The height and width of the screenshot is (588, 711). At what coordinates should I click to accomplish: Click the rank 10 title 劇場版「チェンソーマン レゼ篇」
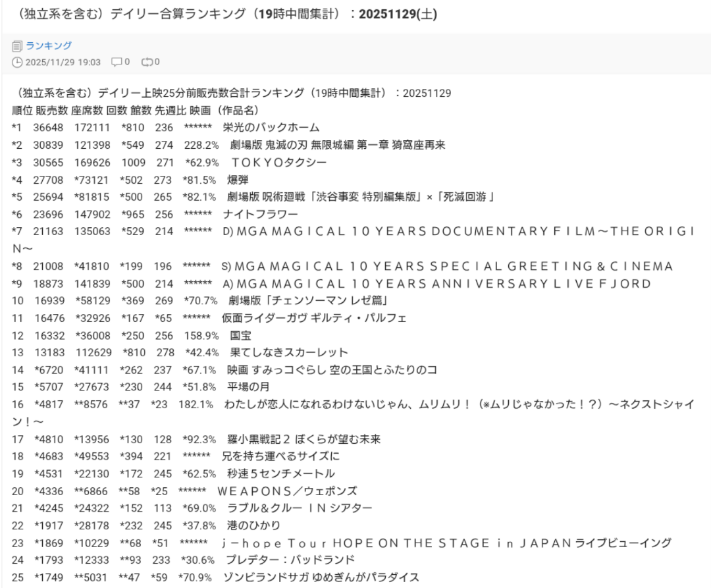[x=307, y=301]
